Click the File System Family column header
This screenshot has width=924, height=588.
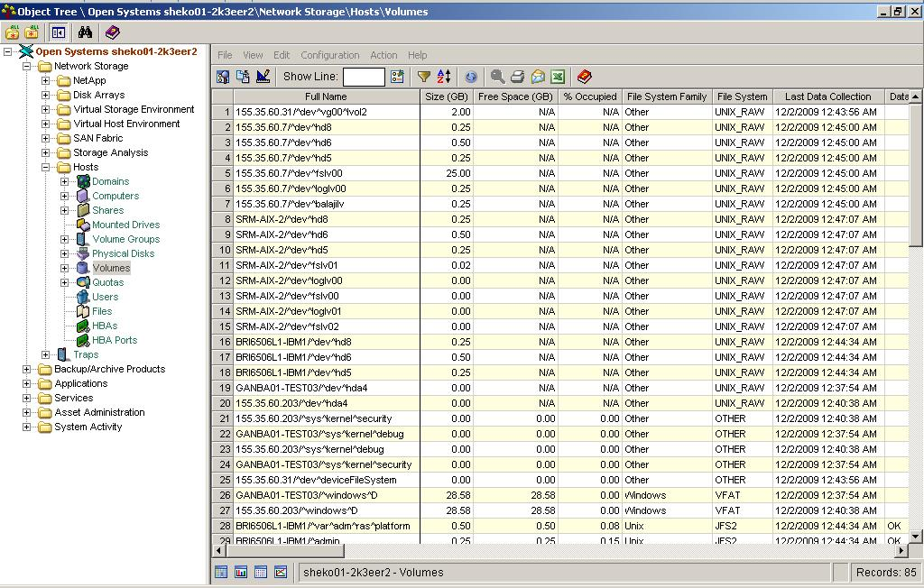666,96
